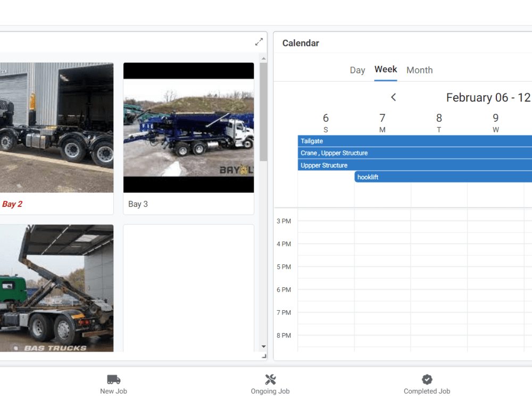Image resolution: width=532 pixels, height=399 pixels.
Task: Click the Bay 3 label
Action: pyautogui.click(x=138, y=204)
